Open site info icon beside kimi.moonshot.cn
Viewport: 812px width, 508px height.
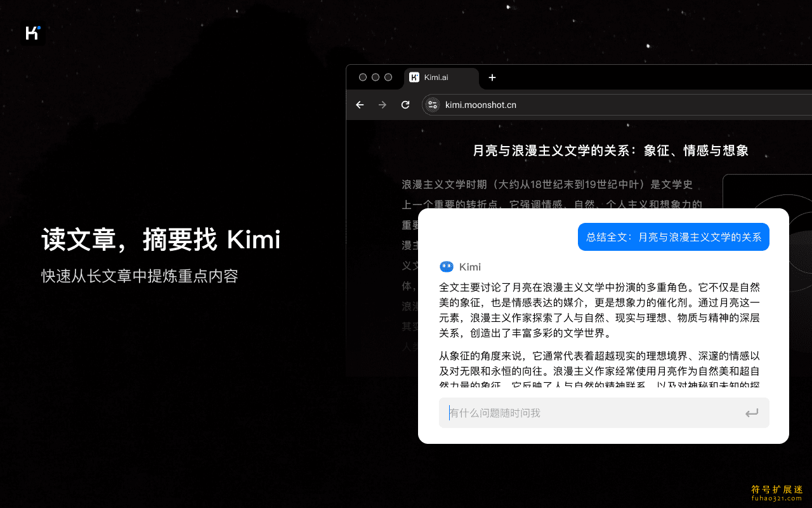click(433, 105)
